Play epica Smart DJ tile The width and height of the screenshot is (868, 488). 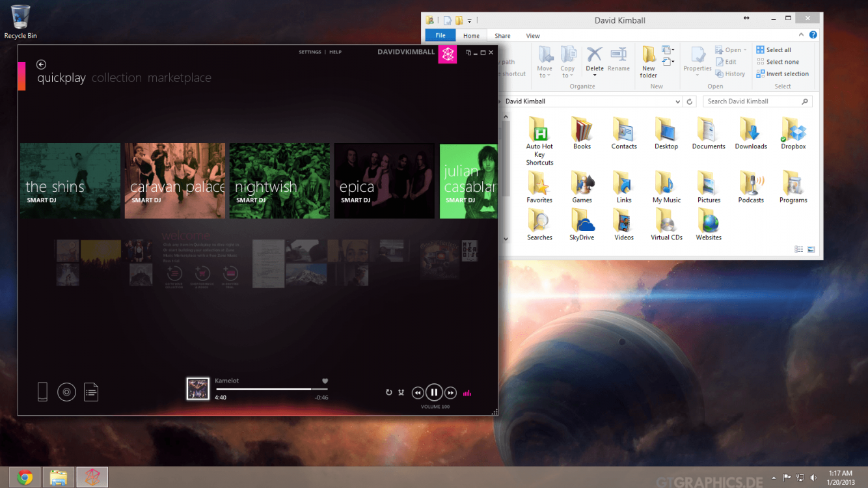tap(384, 181)
